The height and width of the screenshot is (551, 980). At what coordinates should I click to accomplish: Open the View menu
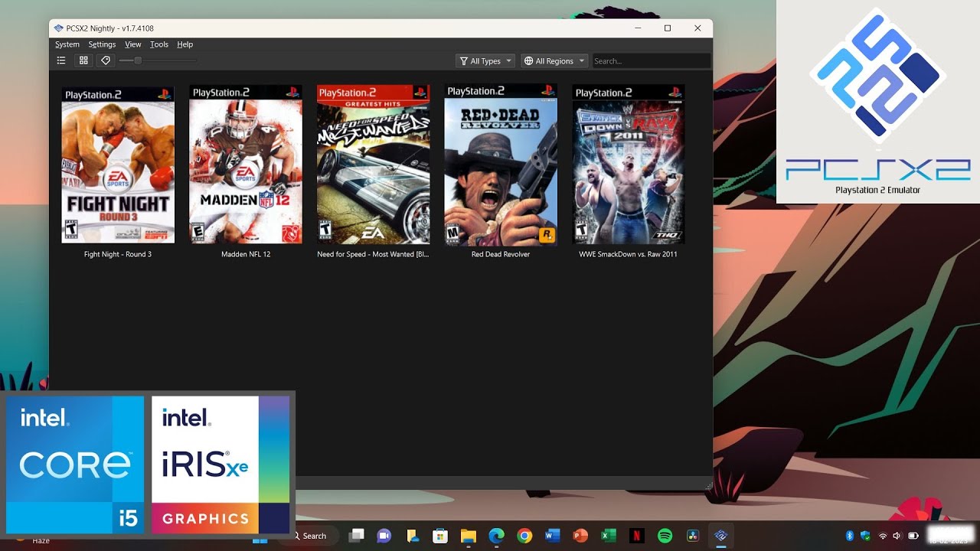pos(133,44)
